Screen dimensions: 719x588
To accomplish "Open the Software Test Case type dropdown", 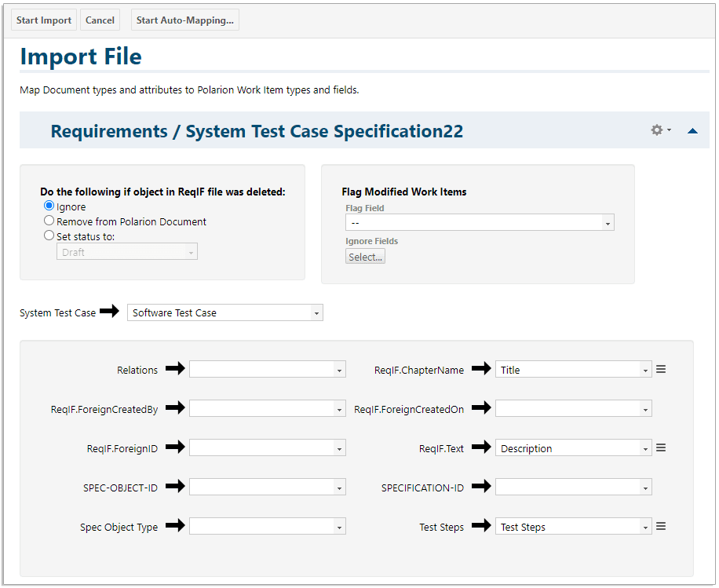I will [224, 312].
